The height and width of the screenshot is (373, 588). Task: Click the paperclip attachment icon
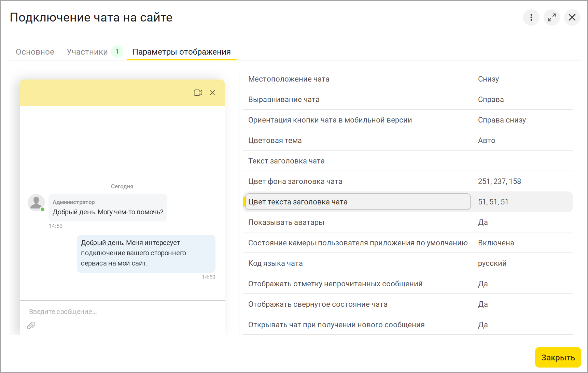click(x=31, y=326)
